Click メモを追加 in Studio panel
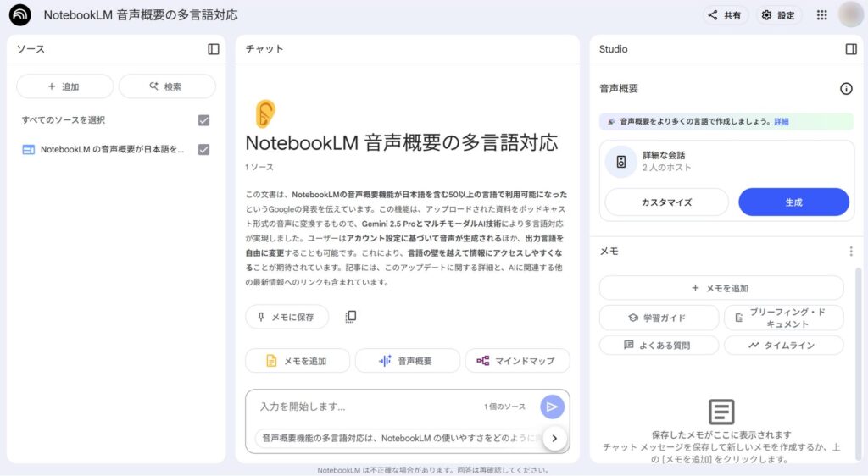 721,288
